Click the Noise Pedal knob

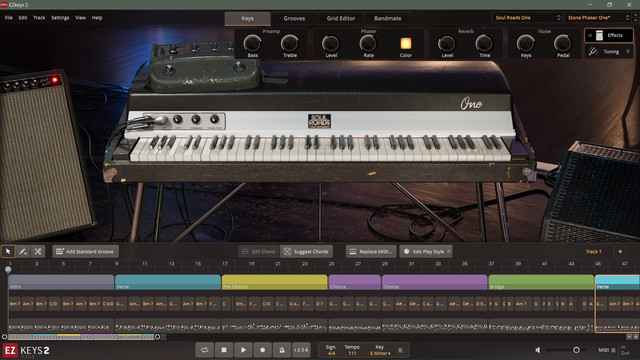pos(563,43)
